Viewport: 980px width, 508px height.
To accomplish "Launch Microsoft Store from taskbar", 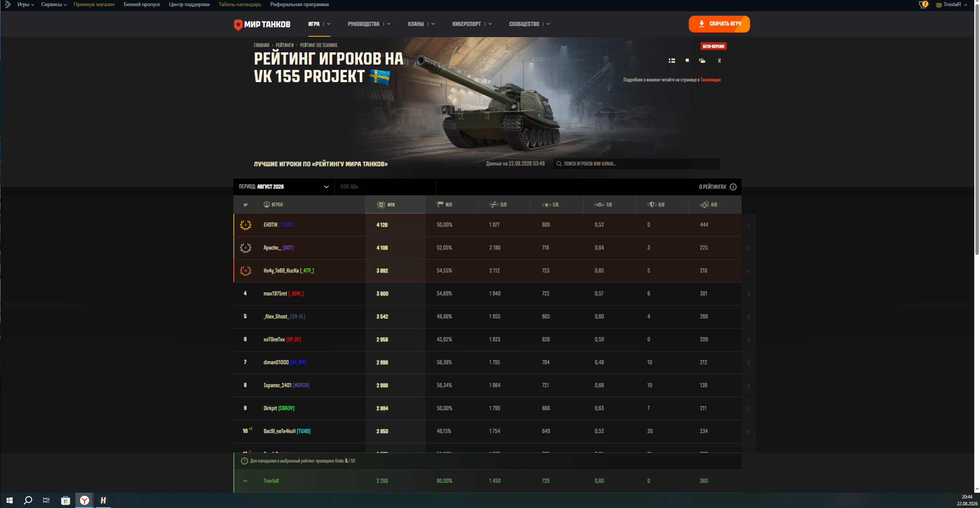I will click(x=65, y=500).
